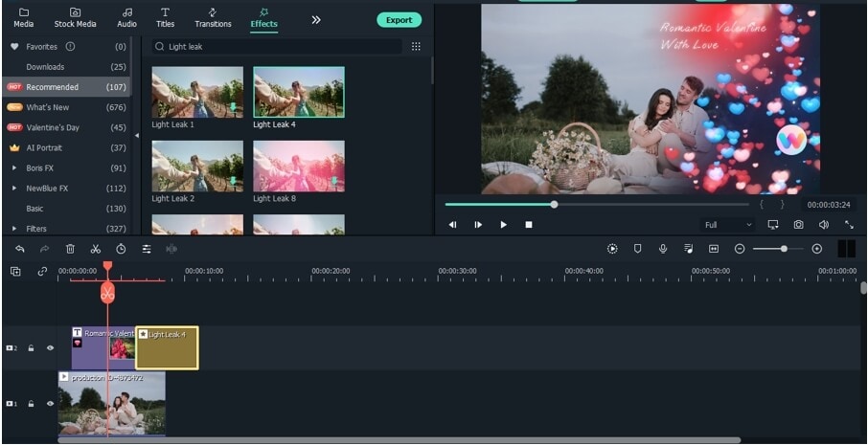
Task: Select Light Leak 8 thumbnail
Action: point(298,166)
